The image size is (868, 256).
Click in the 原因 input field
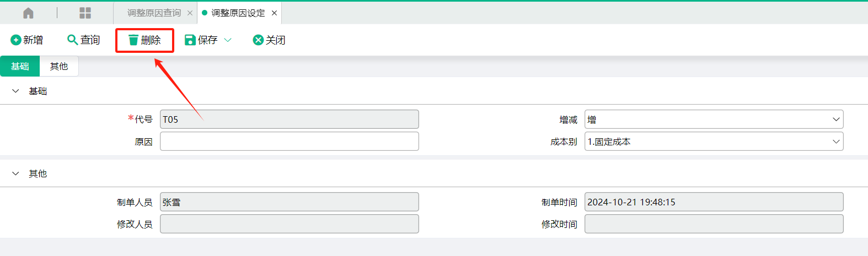290,141
